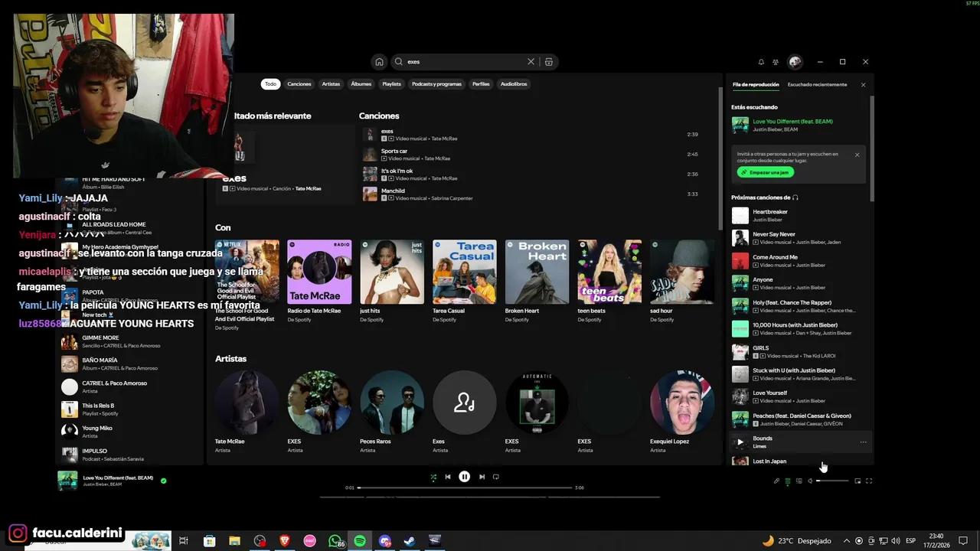Open Brave browser from the taskbar
This screenshot has width=980, height=551.
(x=285, y=541)
